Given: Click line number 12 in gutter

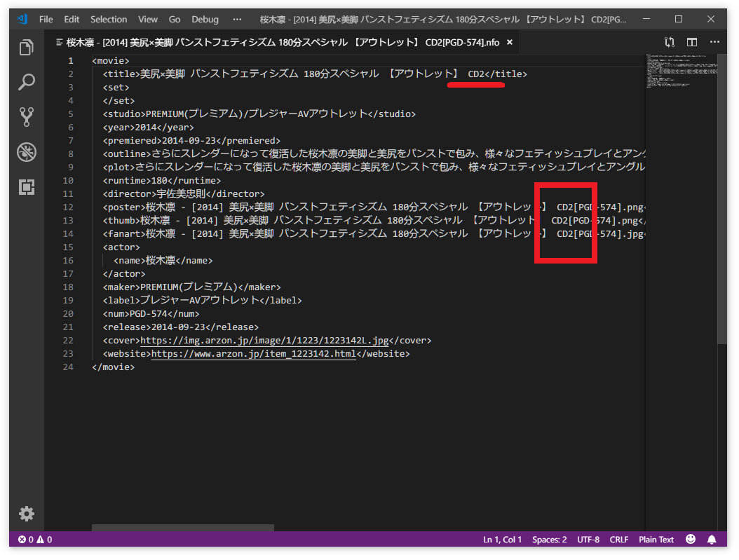Looking at the screenshot, I should (68, 207).
